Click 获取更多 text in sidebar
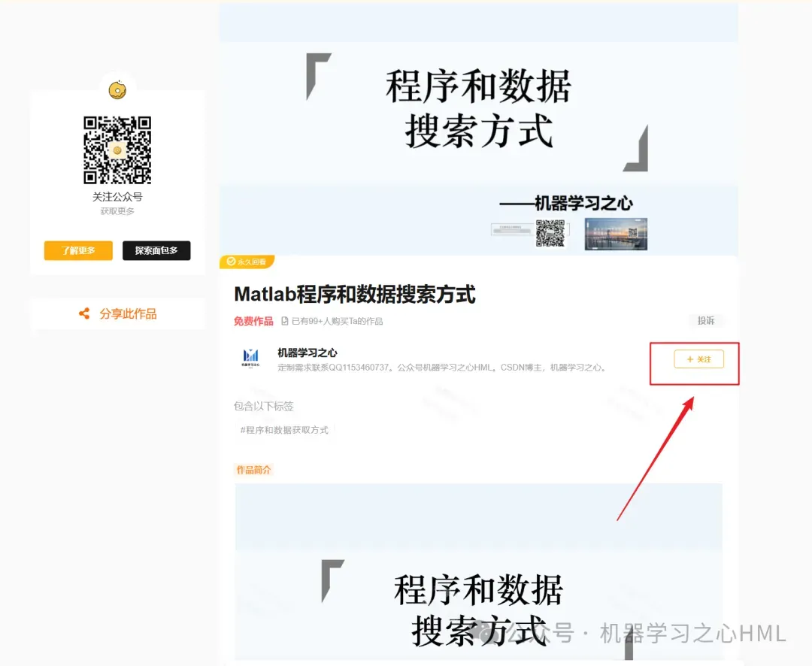The width and height of the screenshot is (812, 666). tap(117, 211)
